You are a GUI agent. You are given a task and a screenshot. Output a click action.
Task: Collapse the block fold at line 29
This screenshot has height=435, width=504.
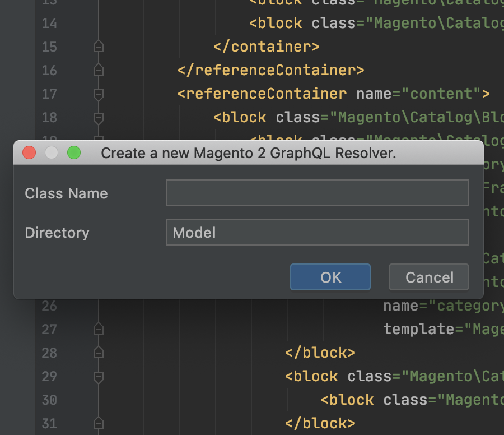[x=99, y=377]
